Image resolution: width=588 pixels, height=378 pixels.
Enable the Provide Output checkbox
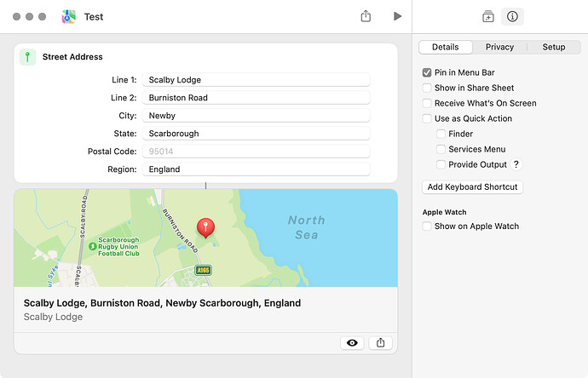point(441,164)
